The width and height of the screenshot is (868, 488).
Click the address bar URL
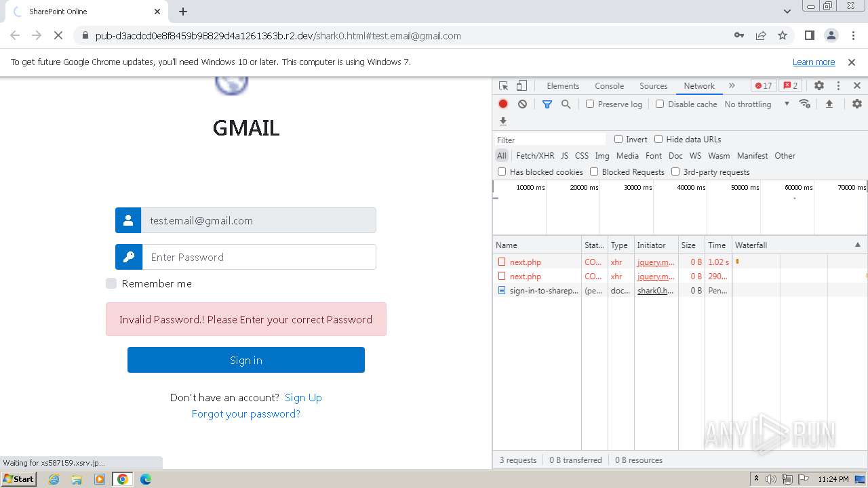pyautogui.click(x=278, y=36)
